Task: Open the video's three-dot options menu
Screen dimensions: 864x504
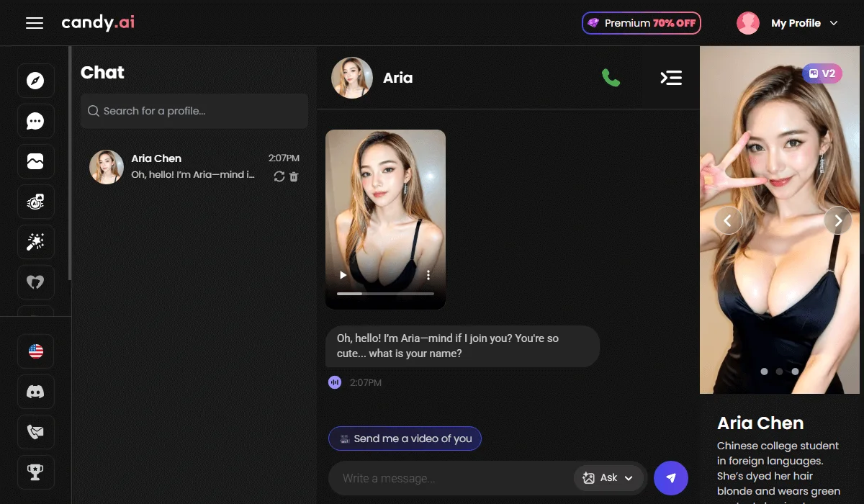Action: 428,275
